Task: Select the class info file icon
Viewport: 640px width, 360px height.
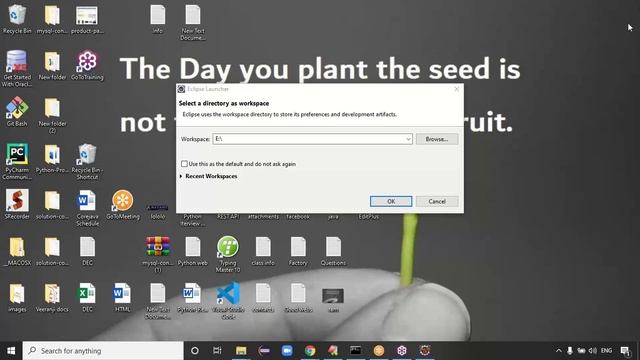Action: click(x=263, y=251)
